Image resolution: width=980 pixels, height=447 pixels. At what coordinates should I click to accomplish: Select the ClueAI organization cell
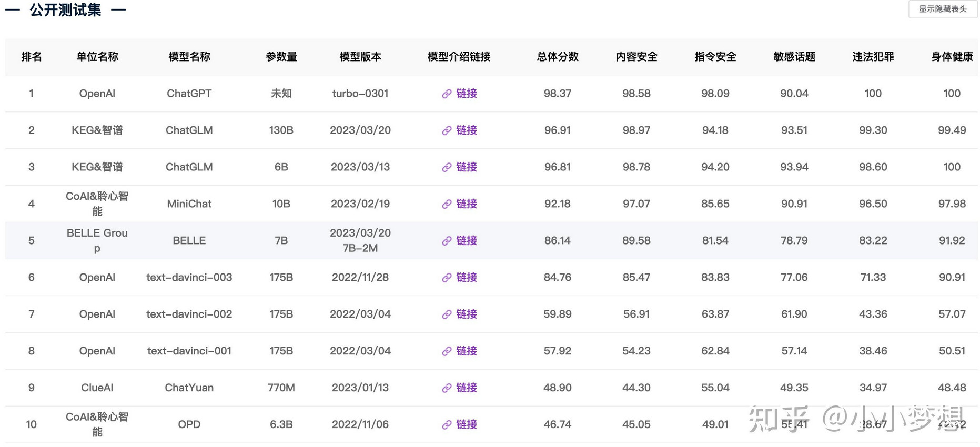click(x=97, y=388)
